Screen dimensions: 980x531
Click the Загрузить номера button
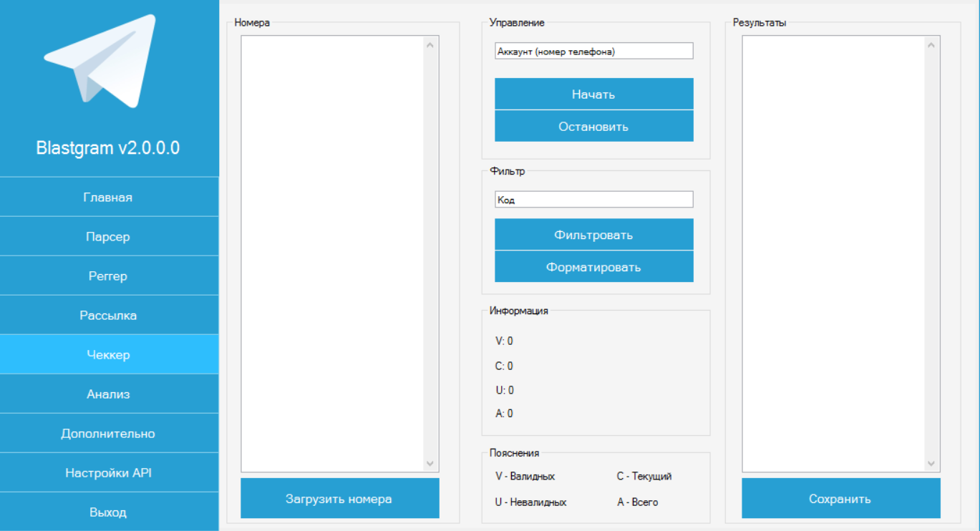coord(339,499)
